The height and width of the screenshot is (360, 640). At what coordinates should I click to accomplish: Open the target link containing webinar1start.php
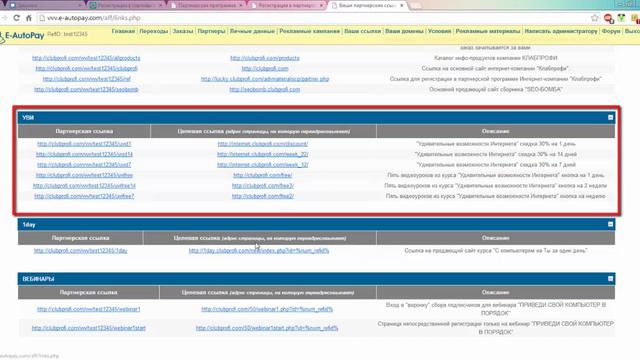click(267, 328)
